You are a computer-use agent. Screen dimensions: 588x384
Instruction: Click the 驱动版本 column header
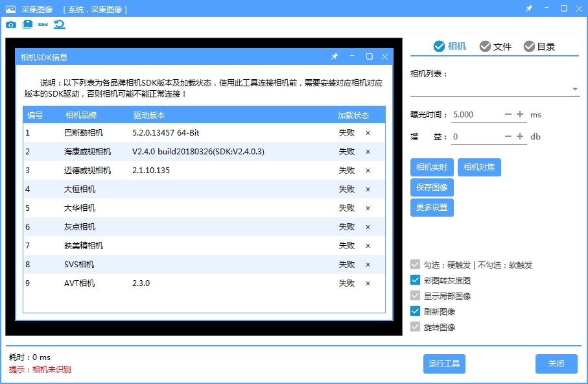click(149, 115)
